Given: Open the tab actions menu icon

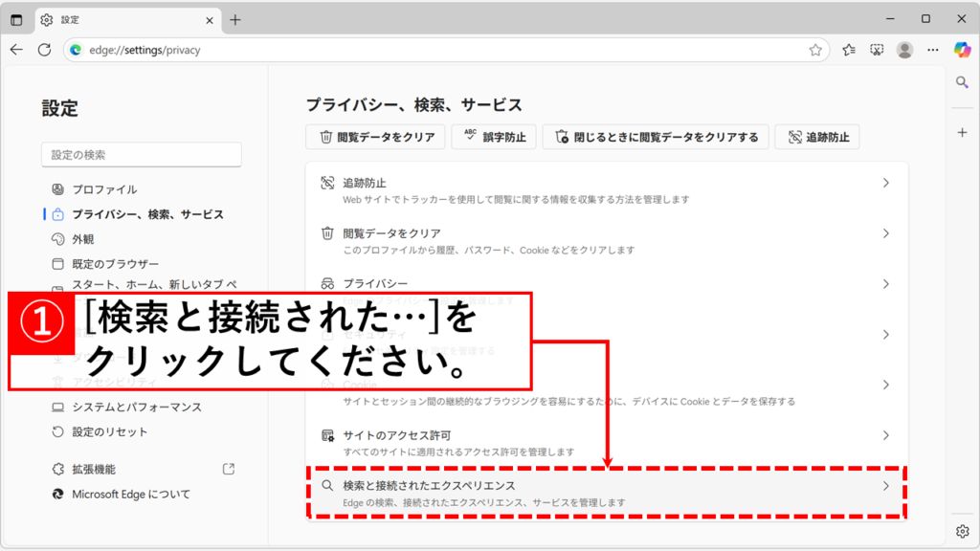Looking at the screenshot, I should pos(16,20).
